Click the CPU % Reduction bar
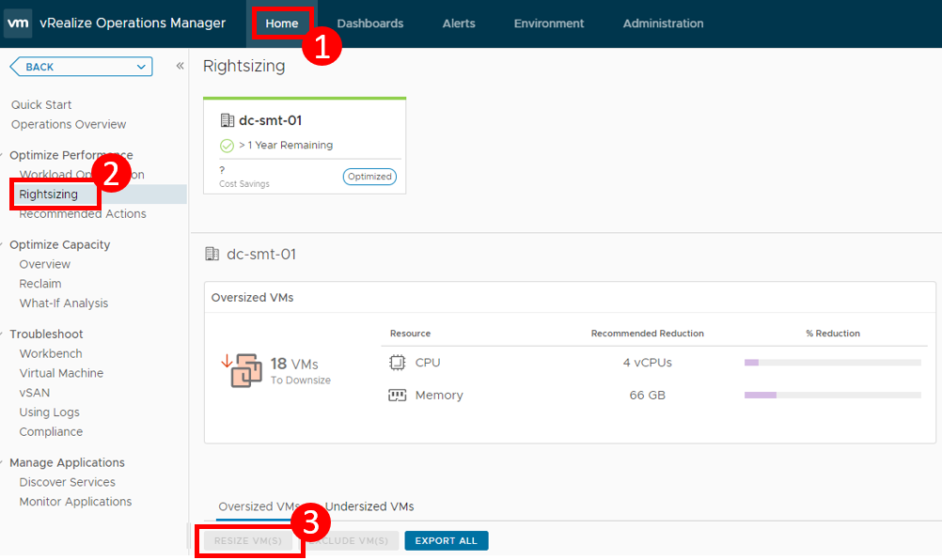The height and width of the screenshot is (560, 942). [833, 363]
